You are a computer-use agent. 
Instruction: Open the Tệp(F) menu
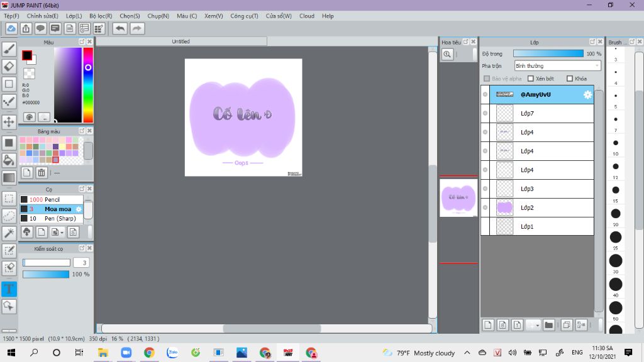click(x=11, y=16)
